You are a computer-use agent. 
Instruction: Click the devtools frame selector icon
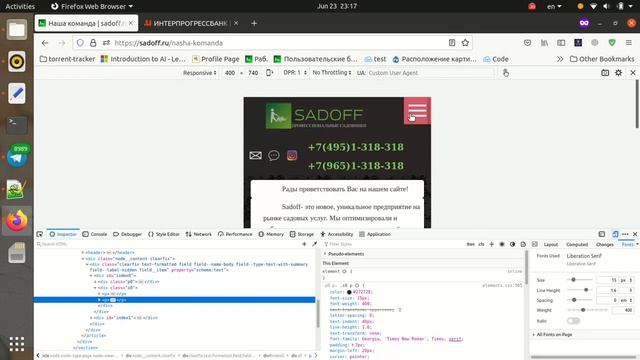602,234
